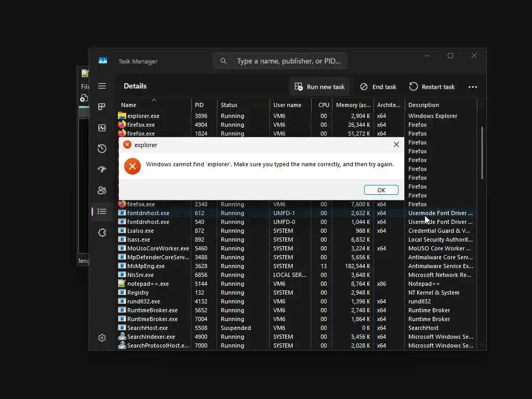Select the NisSrv.exe process
This screenshot has height=399, width=532.
[x=297, y=274]
